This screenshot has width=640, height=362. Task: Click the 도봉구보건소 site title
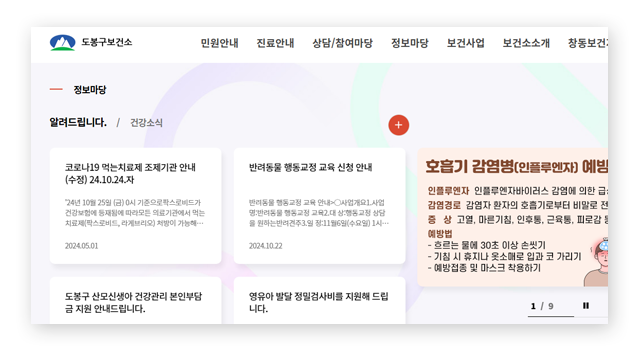[107, 42]
